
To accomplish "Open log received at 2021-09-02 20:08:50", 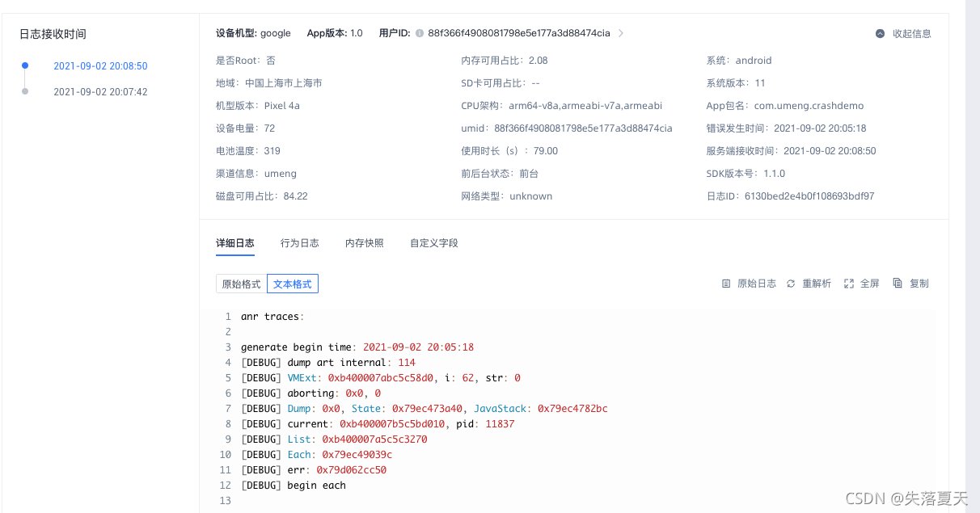I will [100, 66].
